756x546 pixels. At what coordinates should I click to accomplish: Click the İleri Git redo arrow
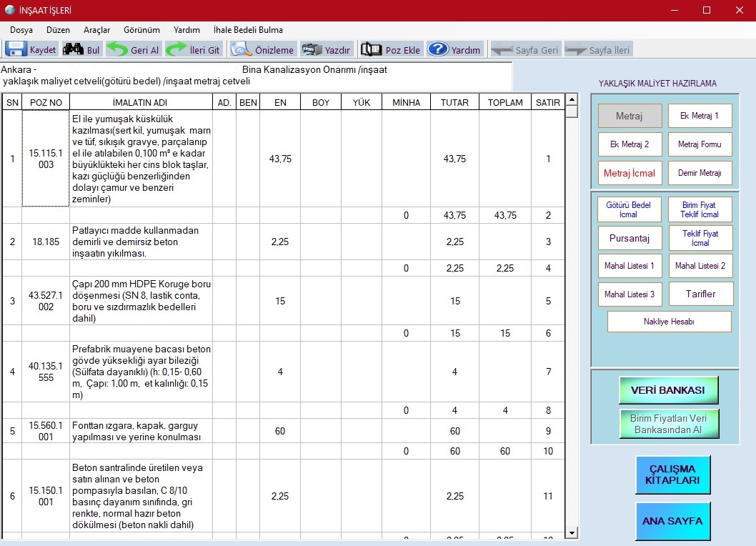176,49
